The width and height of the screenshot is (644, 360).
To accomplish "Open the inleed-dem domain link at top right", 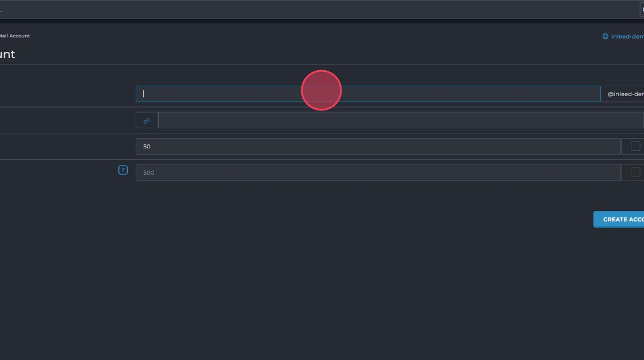I will 627,36.
